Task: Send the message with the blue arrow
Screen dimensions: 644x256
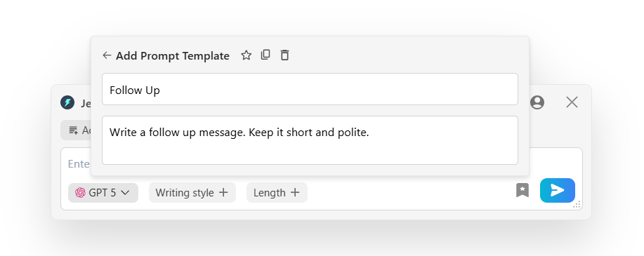Action: (558, 190)
